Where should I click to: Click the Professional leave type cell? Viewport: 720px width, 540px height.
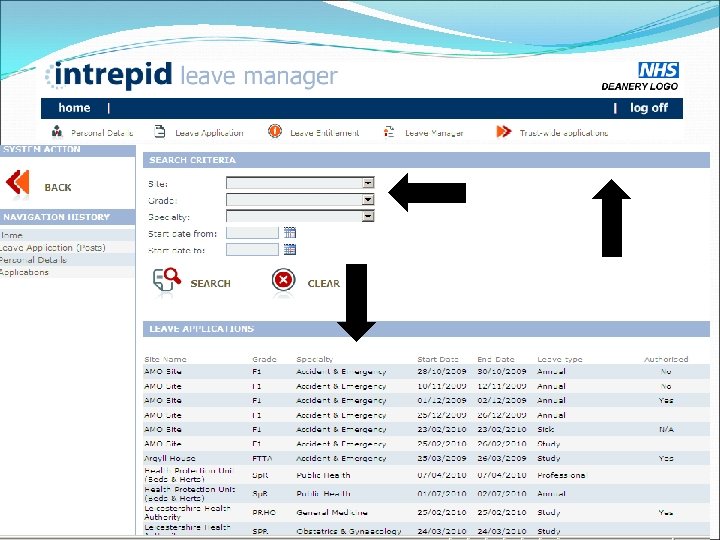[562, 475]
